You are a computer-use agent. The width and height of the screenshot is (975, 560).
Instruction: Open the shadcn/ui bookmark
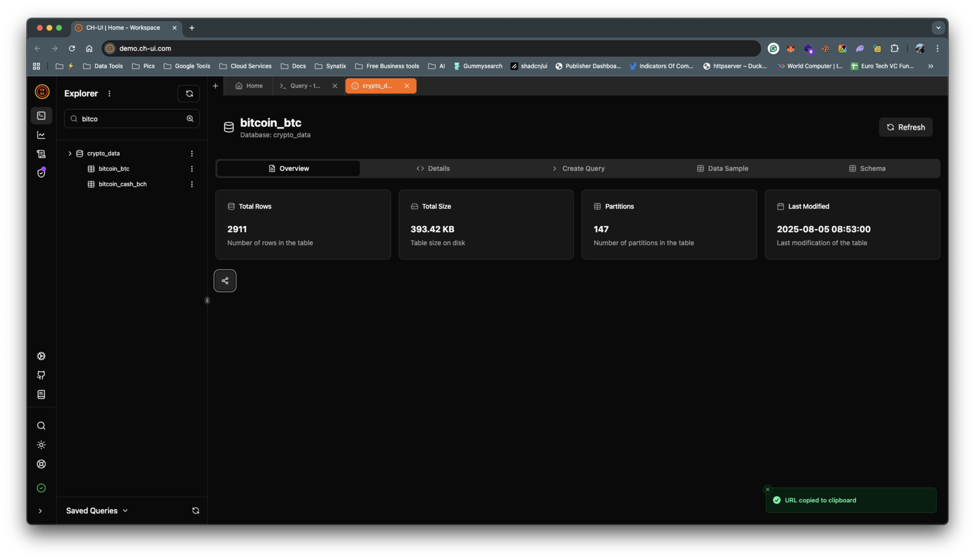[529, 66]
